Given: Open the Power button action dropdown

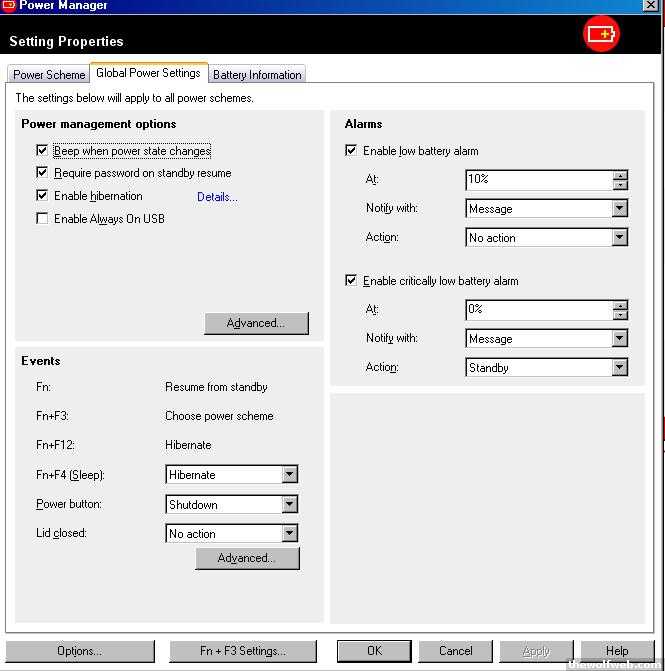Looking at the screenshot, I should [289, 505].
